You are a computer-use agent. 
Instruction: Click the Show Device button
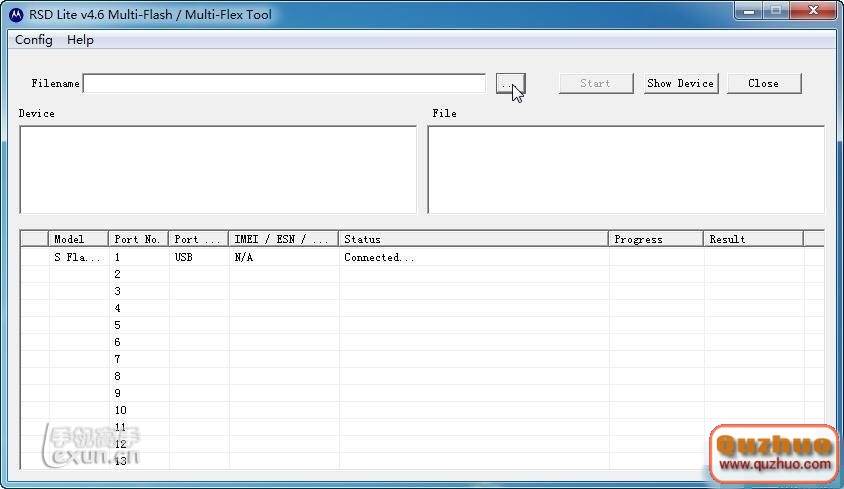[x=681, y=83]
